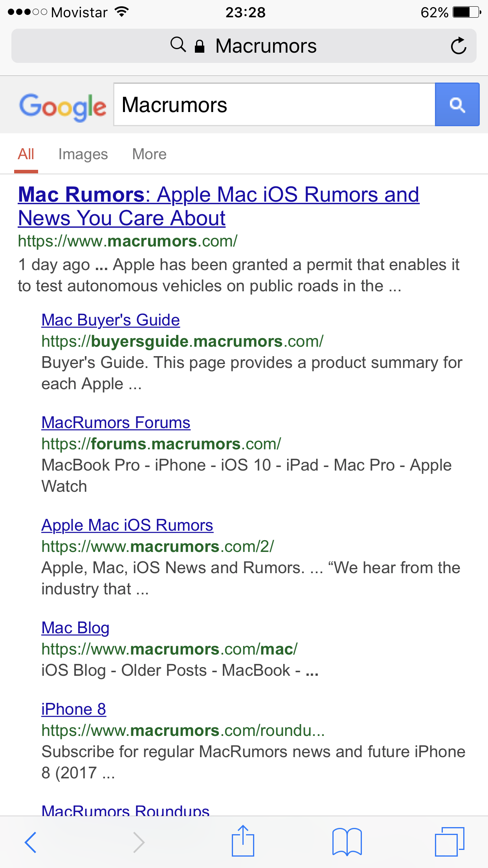
Task: Tap the forums.macrumors.com URL text
Action: pos(161,444)
